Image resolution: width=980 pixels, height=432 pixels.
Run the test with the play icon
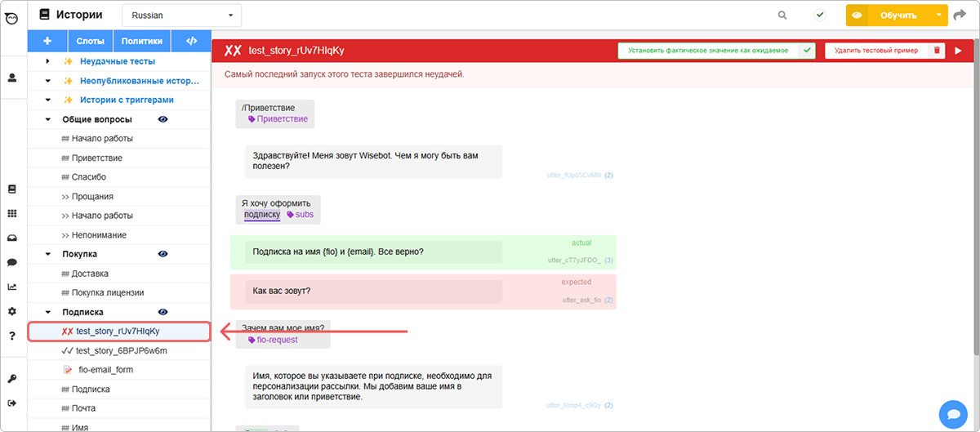coord(958,51)
